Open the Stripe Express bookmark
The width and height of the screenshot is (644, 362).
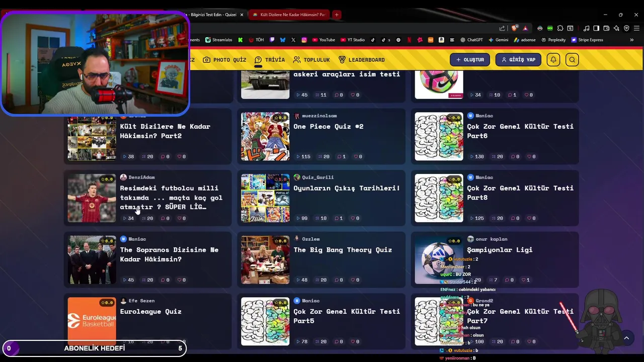coord(587,40)
